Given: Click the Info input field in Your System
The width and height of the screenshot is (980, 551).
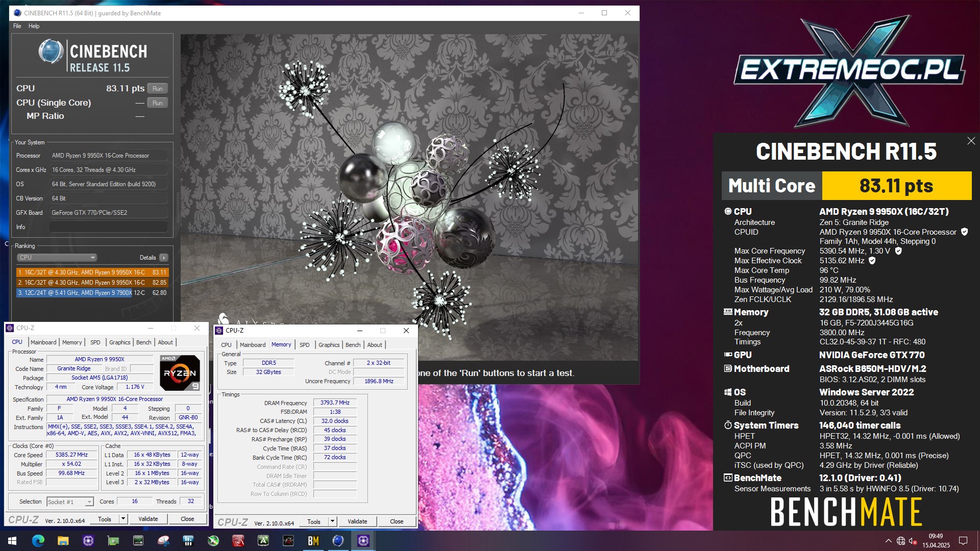Looking at the screenshot, I should click(x=109, y=227).
